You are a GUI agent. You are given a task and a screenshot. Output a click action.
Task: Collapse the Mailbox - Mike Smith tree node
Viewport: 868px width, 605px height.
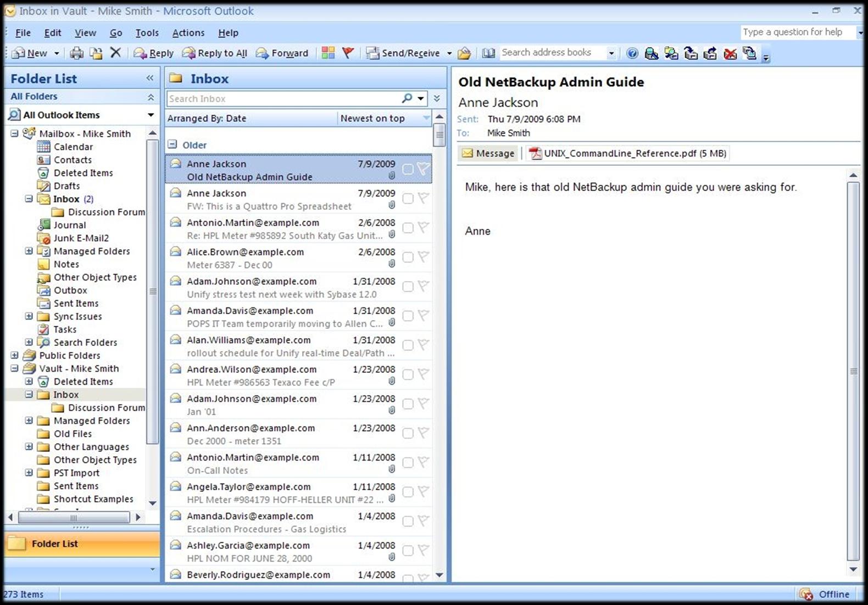(15, 133)
